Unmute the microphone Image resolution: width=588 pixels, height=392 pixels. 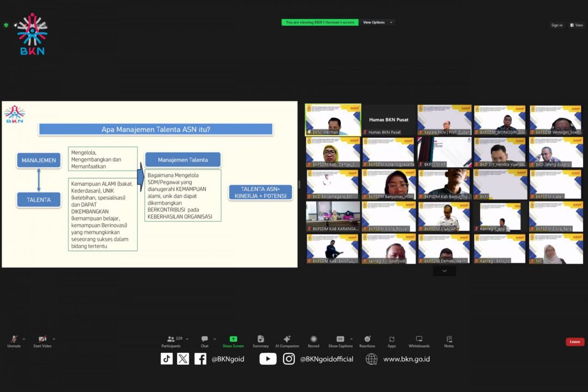pos(14,339)
